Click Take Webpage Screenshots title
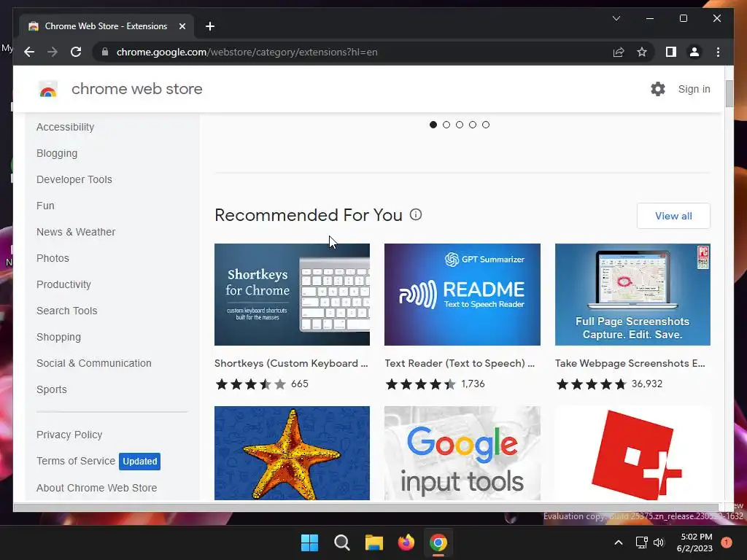747x560 pixels. 630,363
